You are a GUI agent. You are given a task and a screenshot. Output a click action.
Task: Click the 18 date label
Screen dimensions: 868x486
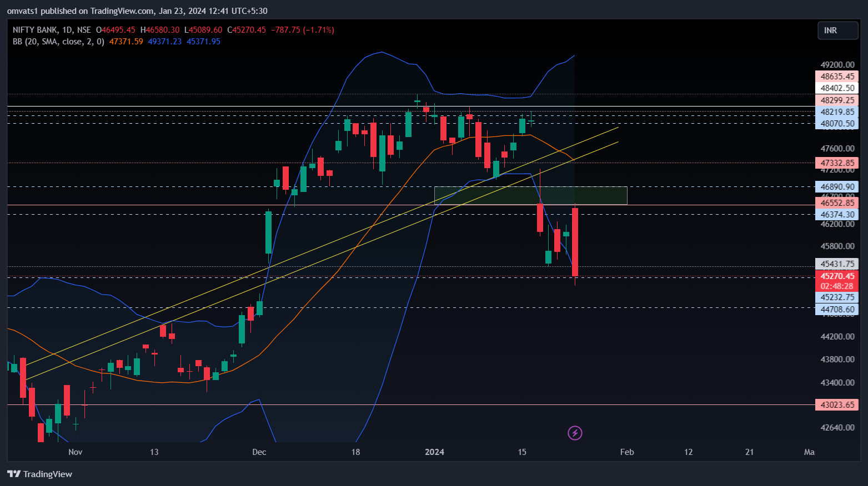tap(356, 452)
